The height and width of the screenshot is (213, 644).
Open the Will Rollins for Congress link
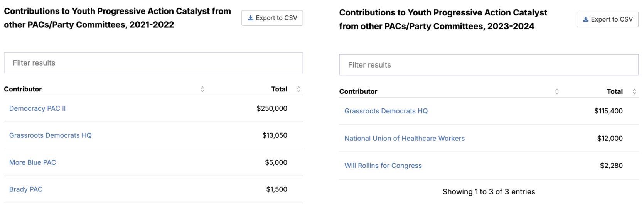point(383,166)
